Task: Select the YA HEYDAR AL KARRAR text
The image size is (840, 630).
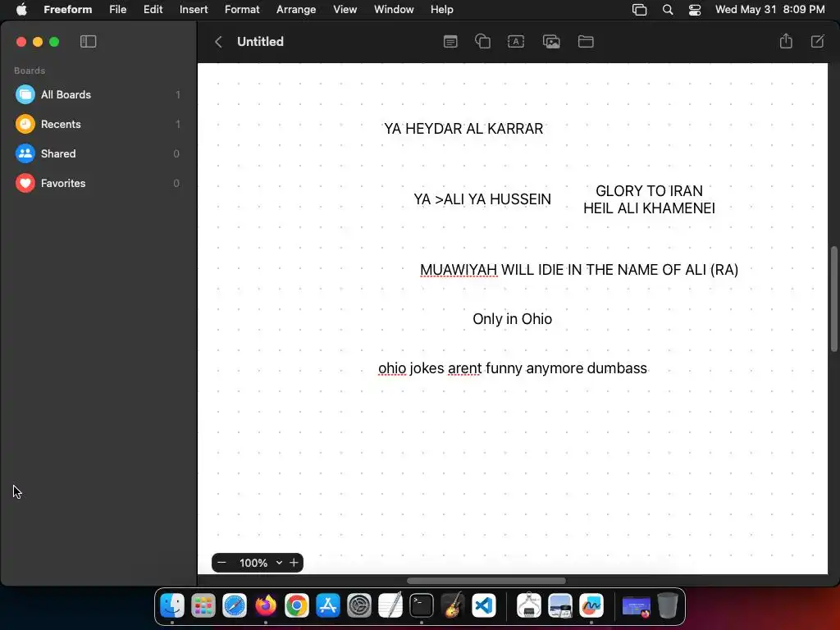Action: coord(463,129)
